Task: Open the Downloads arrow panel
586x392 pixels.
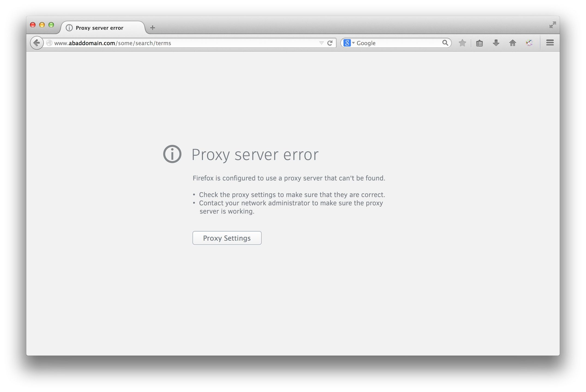Action: [x=496, y=43]
